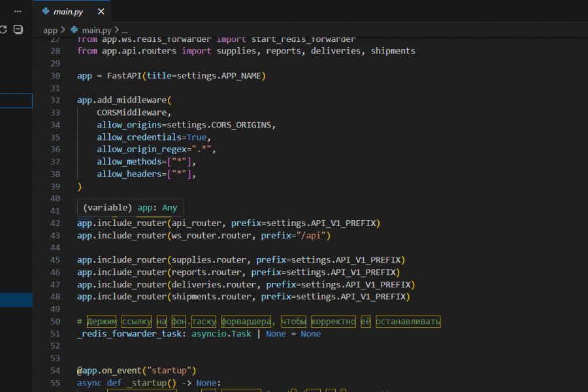
Task: Click the word 'останавливать' in the comment
Action: tap(408, 321)
